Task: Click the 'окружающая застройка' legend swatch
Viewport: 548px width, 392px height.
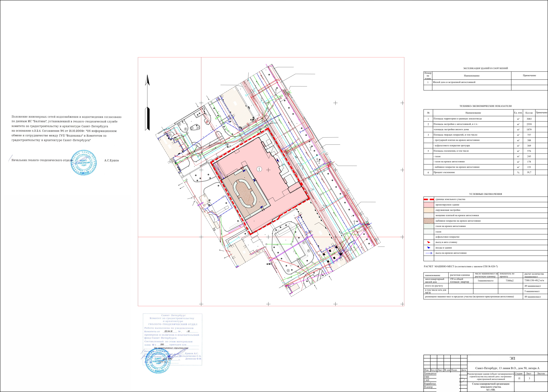Action: tap(429, 210)
